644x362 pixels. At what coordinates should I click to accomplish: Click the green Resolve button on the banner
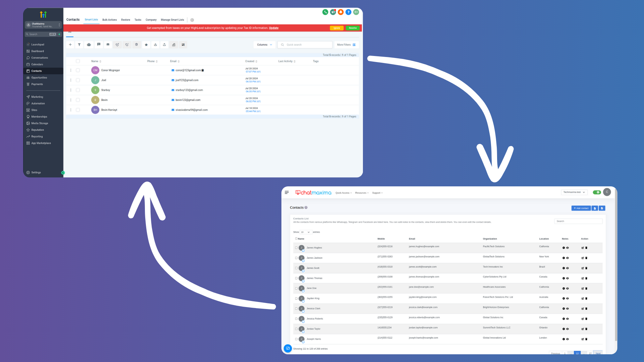(352, 28)
